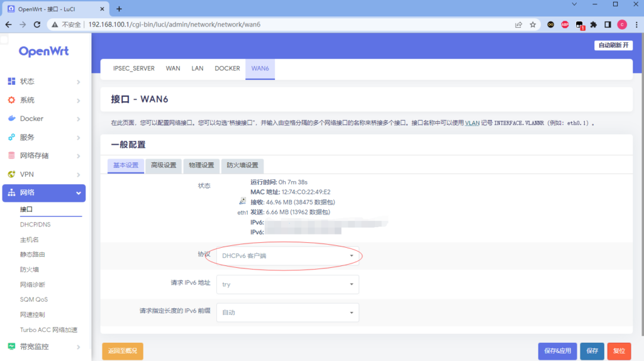
Task: Open the 网速控制 submenu item
Action: point(33,314)
